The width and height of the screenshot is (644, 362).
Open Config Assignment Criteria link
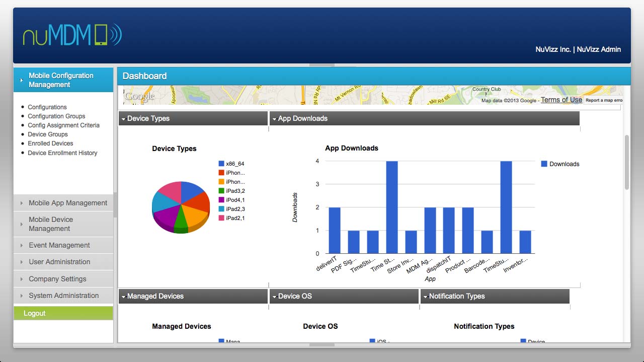[x=63, y=125]
